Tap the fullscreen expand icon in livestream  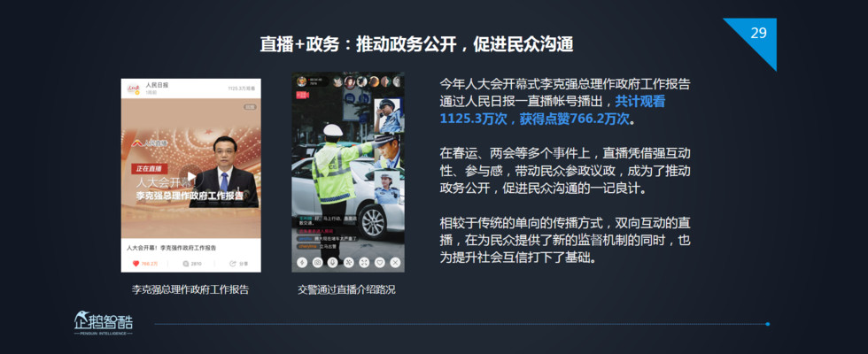364,263
